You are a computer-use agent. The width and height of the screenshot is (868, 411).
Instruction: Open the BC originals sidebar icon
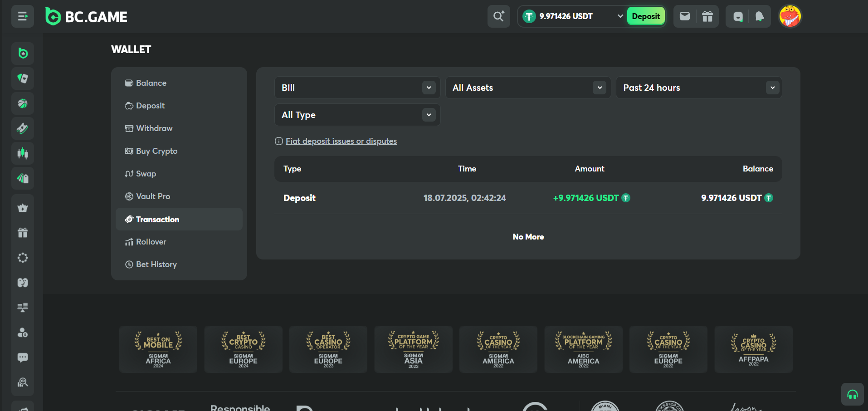(x=23, y=54)
